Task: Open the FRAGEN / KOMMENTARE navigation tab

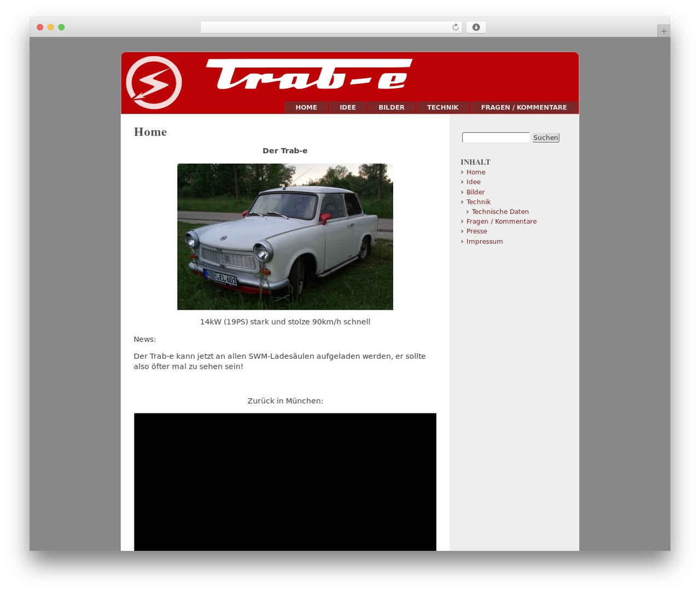Action: (x=524, y=107)
